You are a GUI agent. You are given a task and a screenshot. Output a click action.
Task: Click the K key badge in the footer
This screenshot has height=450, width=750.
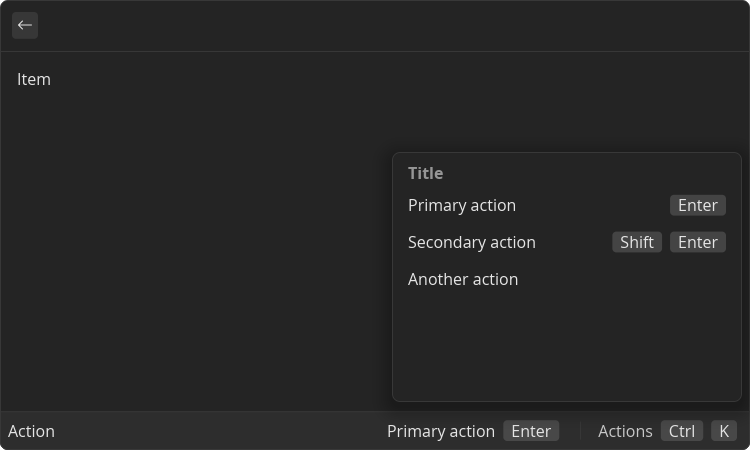(x=724, y=431)
